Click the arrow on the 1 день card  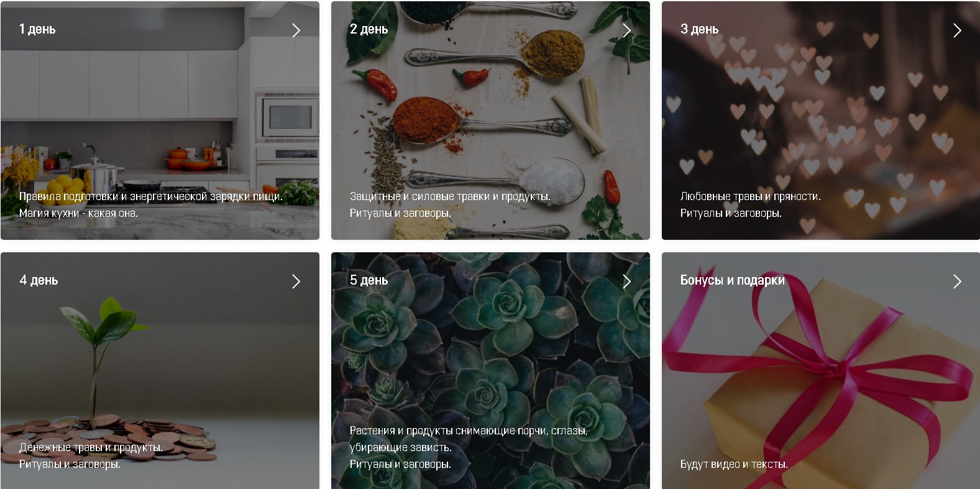click(x=296, y=30)
